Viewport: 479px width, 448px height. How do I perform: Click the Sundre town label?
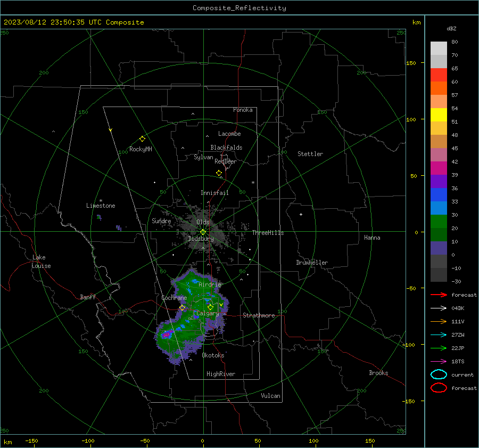coord(161,221)
